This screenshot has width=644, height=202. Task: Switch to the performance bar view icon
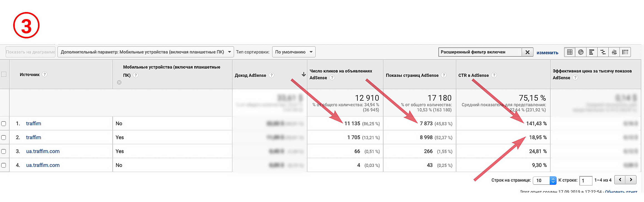[592, 52]
